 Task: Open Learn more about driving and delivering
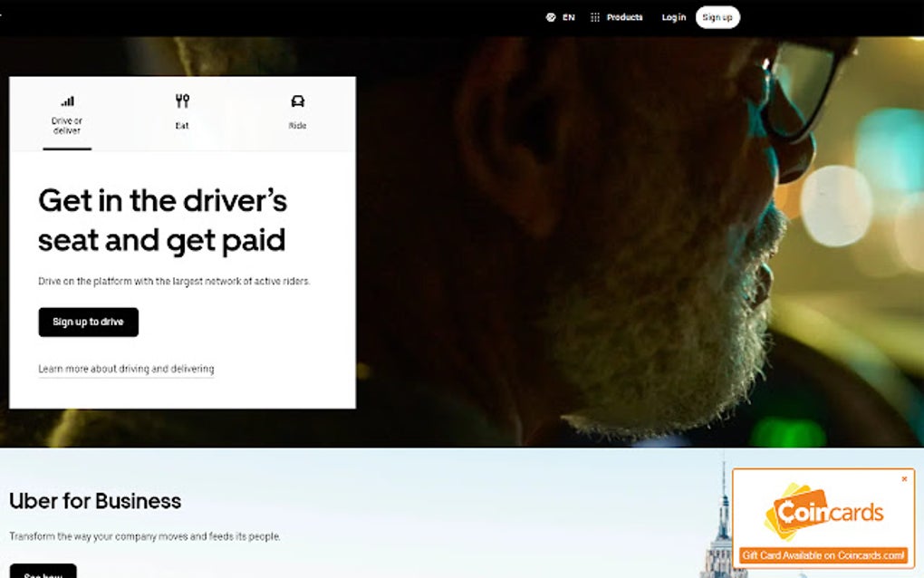(126, 369)
